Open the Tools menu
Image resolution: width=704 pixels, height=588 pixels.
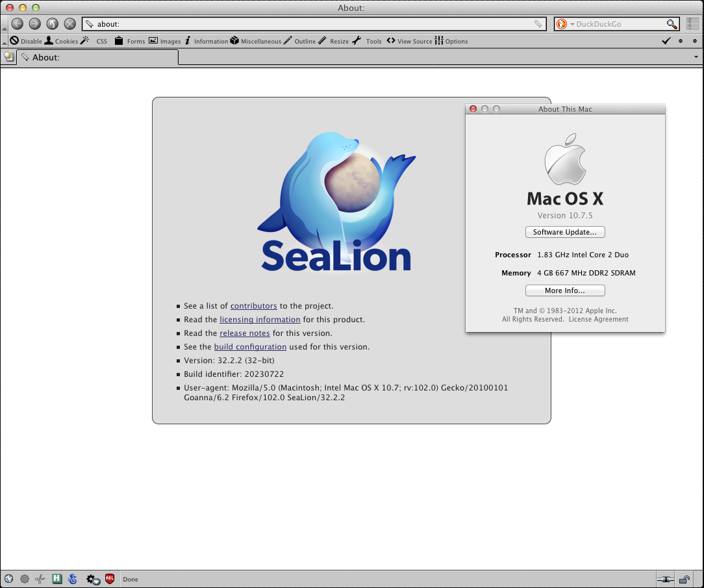367,41
